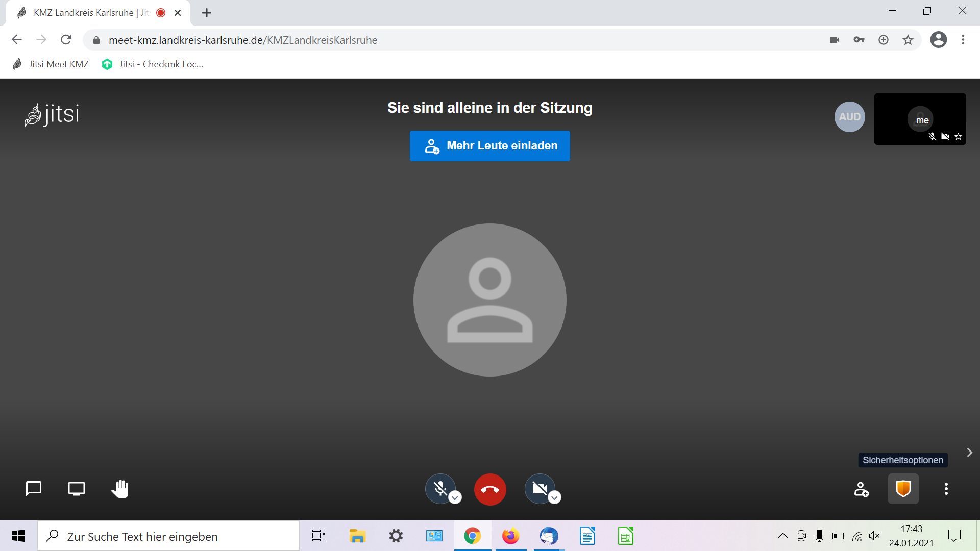Open the Jitsi - Checkmk bookmark
The height and width of the screenshot is (551, 980).
pos(153,64)
